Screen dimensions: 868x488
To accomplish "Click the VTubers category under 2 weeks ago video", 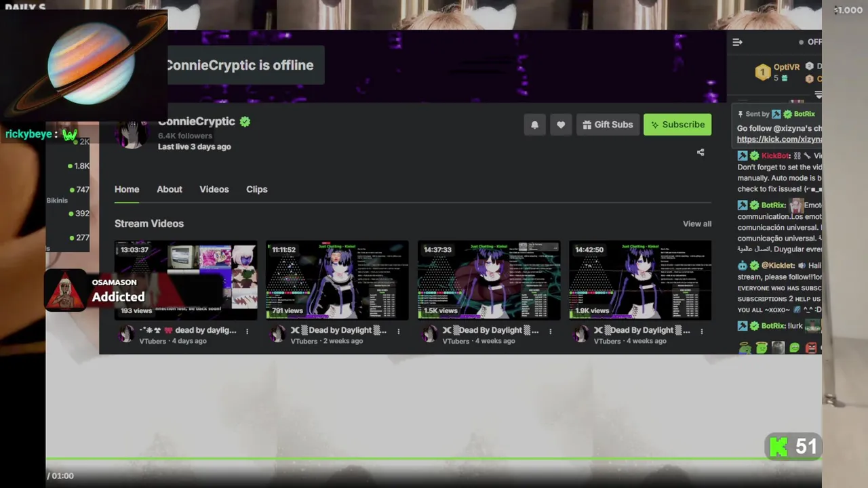I will (x=304, y=341).
